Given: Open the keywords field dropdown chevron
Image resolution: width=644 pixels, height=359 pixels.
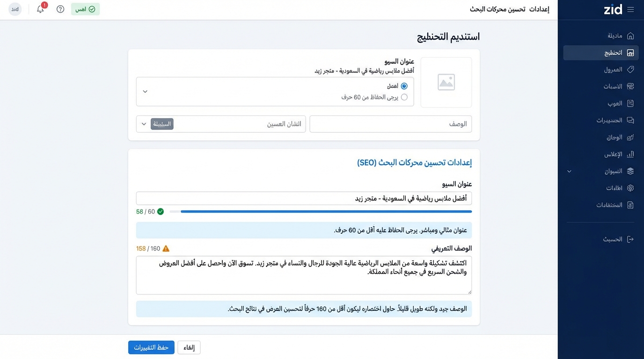Looking at the screenshot, I should pyautogui.click(x=144, y=124).
